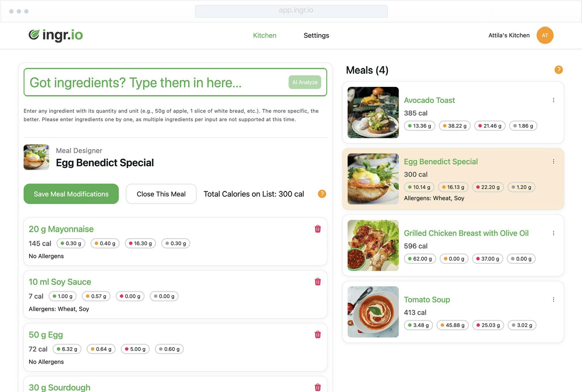Open the Tomato Soup meal title
The image size is (582, 392).
[427, 299]
